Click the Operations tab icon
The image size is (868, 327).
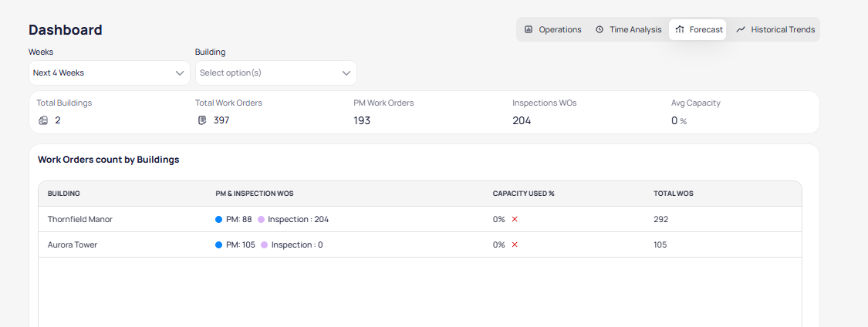click(x=529, y=30)
